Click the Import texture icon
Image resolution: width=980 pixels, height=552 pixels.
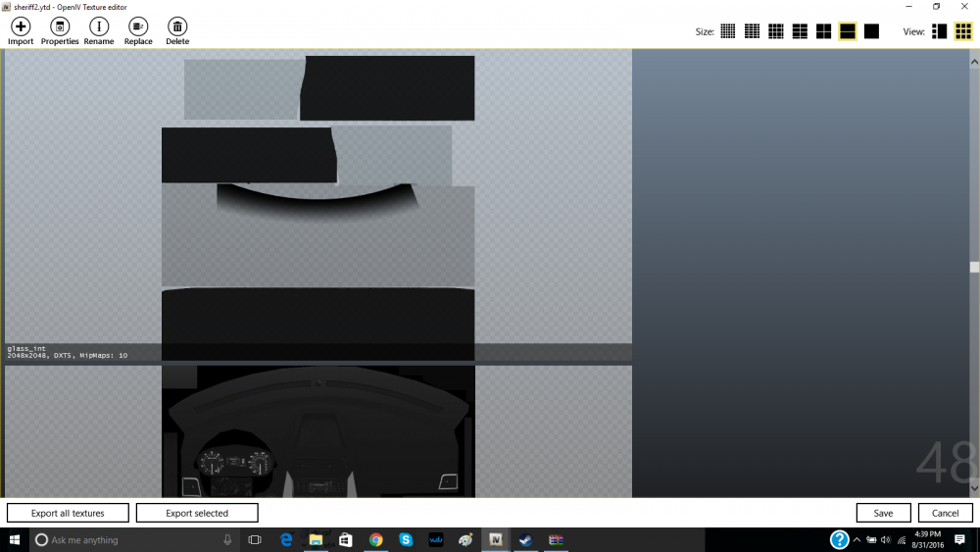tap(21, 31)
